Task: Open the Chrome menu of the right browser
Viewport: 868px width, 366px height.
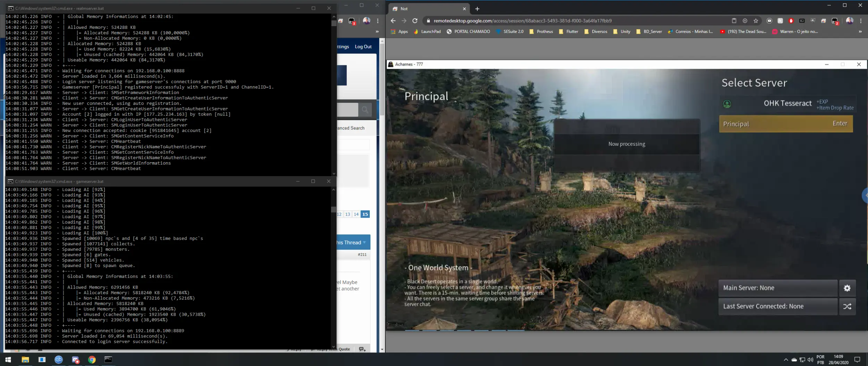Action: tap(861, 21)
